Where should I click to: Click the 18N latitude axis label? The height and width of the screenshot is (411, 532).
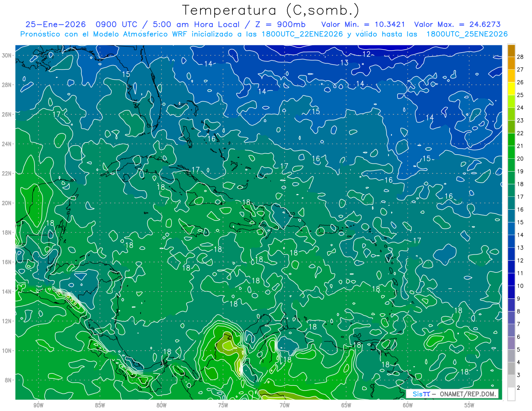click(x=7, y=232)
